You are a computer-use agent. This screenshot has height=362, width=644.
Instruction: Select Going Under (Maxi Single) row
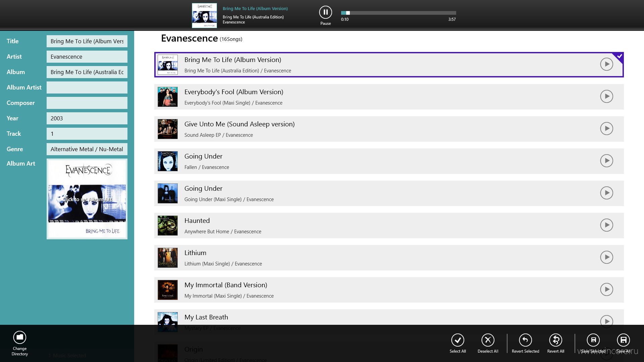click(389, 193)
